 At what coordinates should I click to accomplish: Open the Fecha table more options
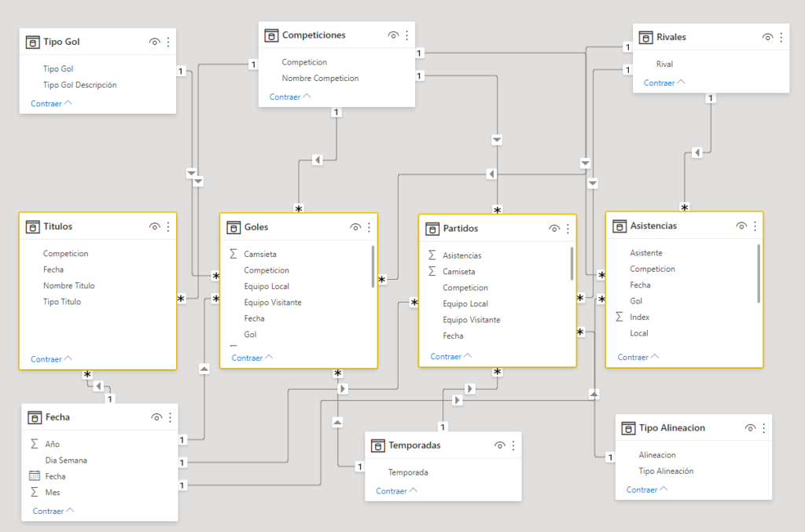(x=171, y=417)
